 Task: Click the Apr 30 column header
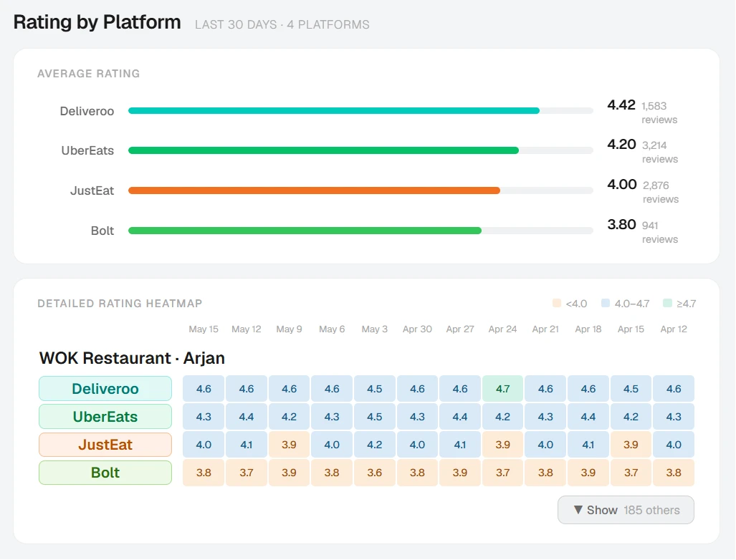[417, 329]
